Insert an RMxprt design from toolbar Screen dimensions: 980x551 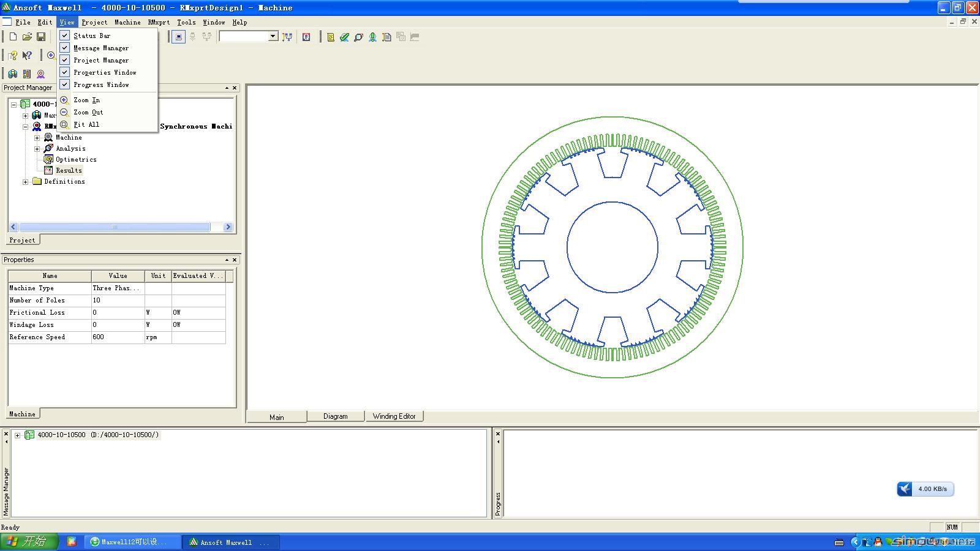click(41, 73)
